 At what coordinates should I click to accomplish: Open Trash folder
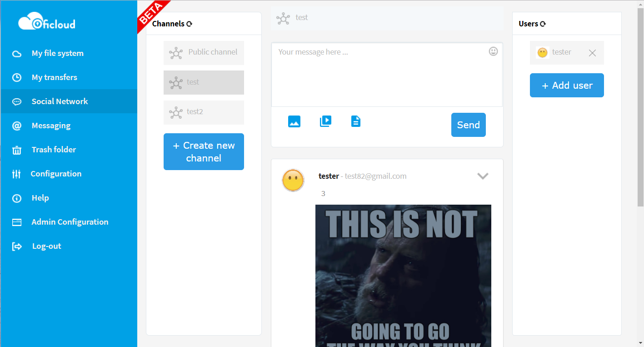(x=69, y=150)
